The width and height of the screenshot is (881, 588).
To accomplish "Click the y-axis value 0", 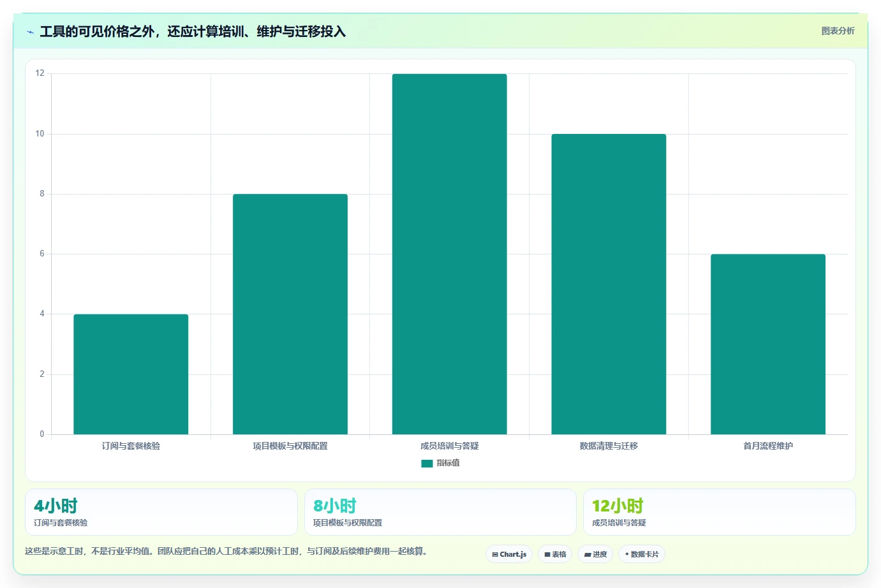I will coord(42,434).
